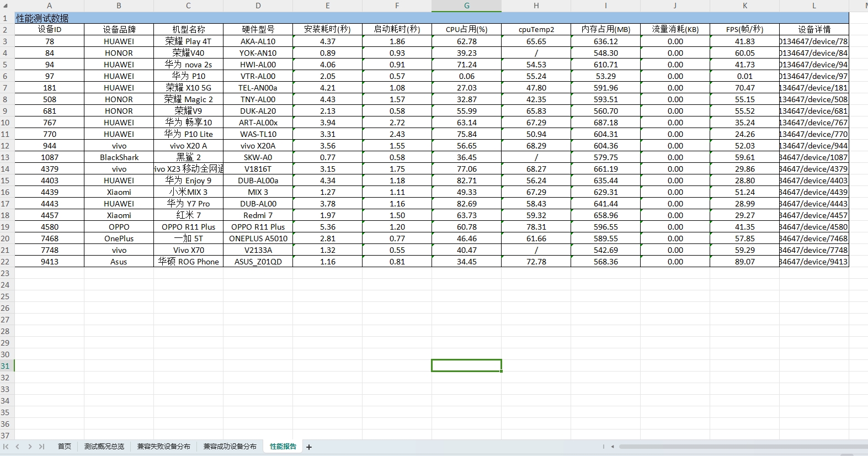Click the OnePlus brand cell
The image size is (868, 456).
(119, 238)
